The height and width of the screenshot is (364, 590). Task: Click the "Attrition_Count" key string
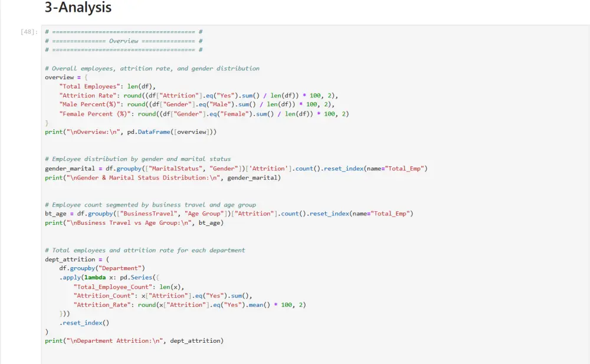pyautogui.click(x=104, y=296)
